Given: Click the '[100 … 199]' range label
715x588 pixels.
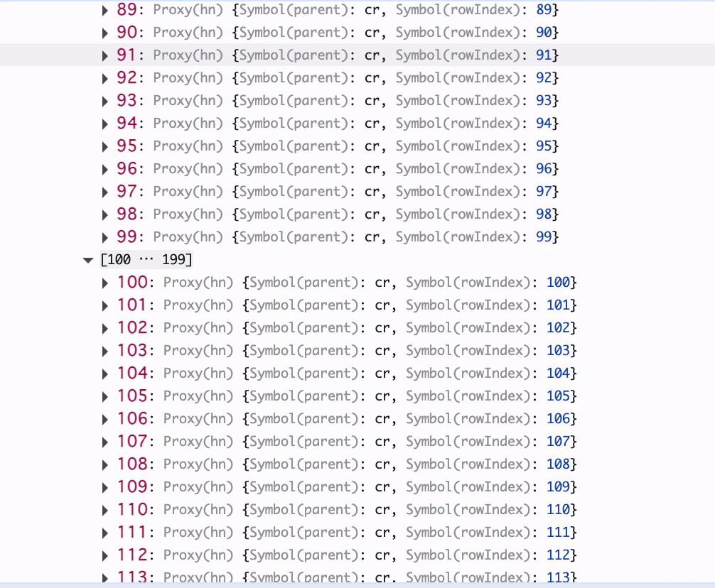Looking at the screenshot, I should click(x=146, y=260).
